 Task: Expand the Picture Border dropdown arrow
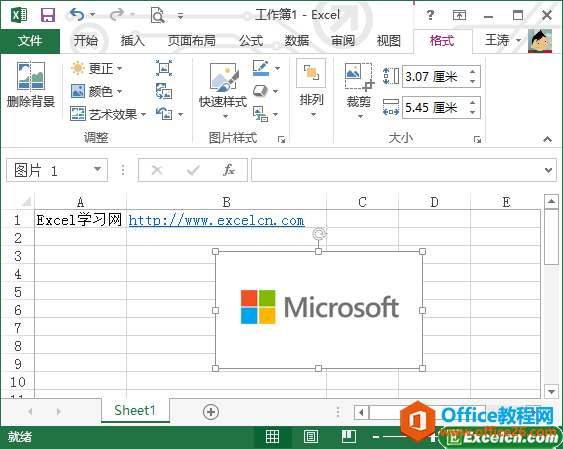point(278,68)
